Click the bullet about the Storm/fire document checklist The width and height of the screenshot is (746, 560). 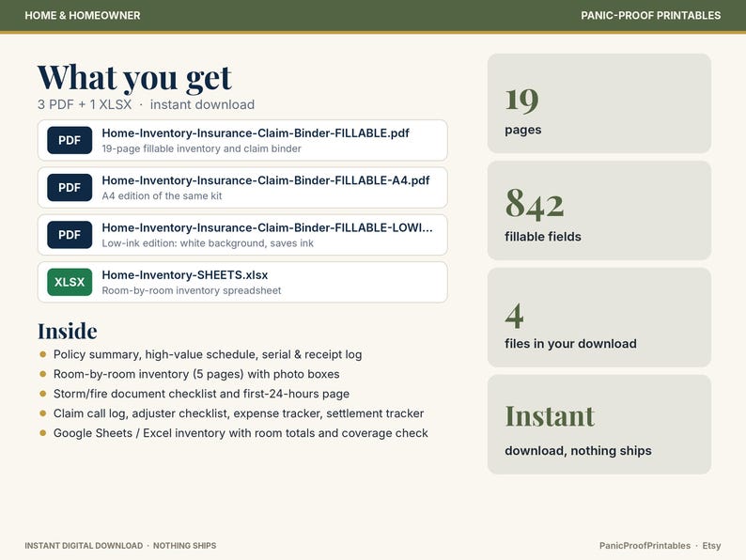pyautogui.click(x=201, y=394)
